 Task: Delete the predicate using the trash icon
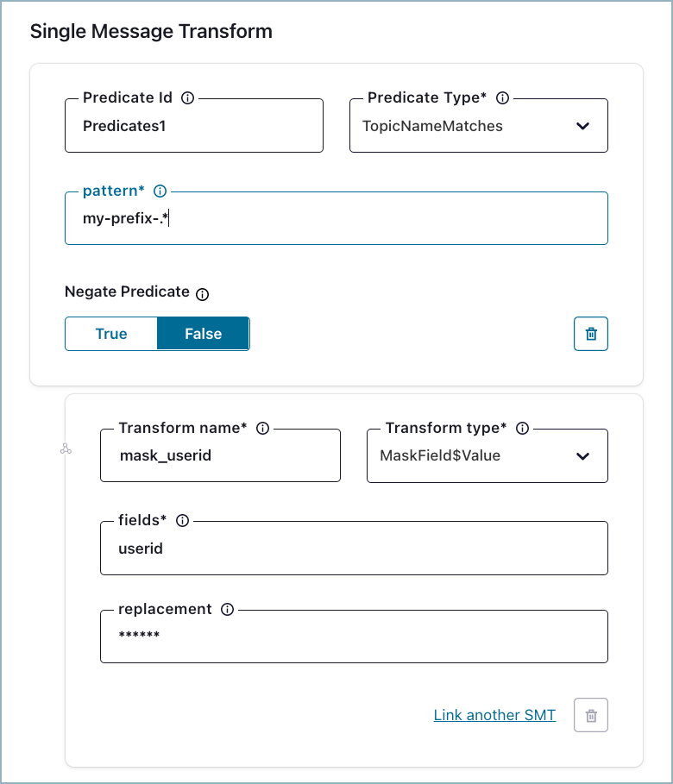(591, 334)
